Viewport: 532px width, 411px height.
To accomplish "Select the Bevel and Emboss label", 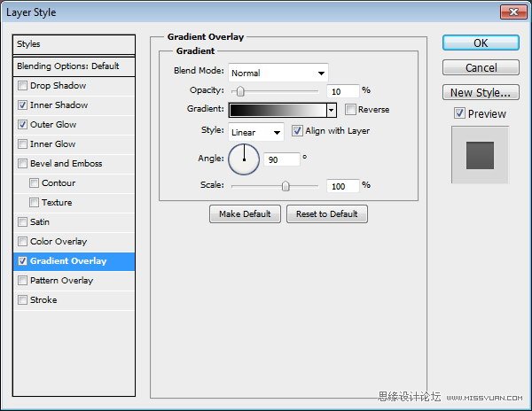I will pos(66,163).
